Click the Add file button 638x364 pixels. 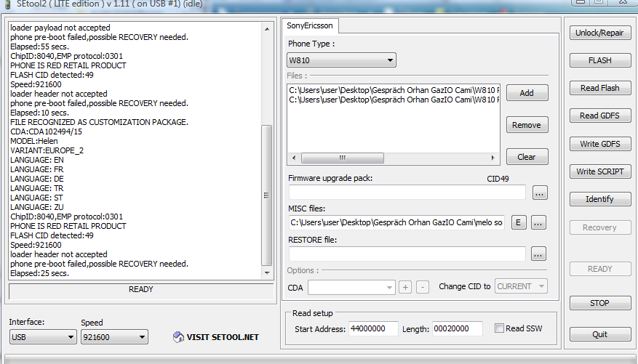tap(527, 93)
